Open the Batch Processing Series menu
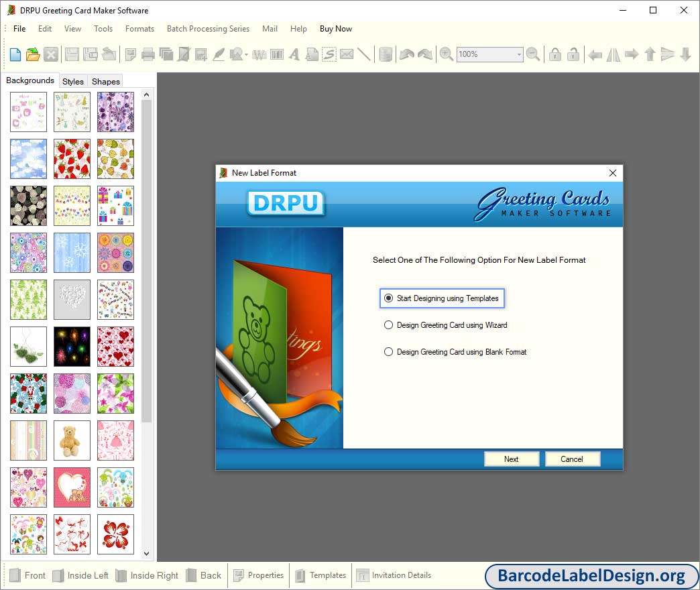Screen dimensions: 700x590 pos(208,29)
